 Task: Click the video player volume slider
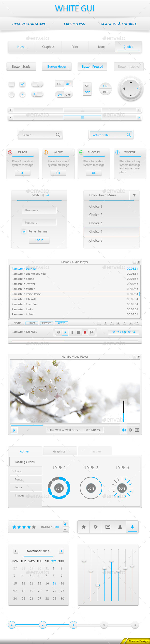[x=124, y=411]
